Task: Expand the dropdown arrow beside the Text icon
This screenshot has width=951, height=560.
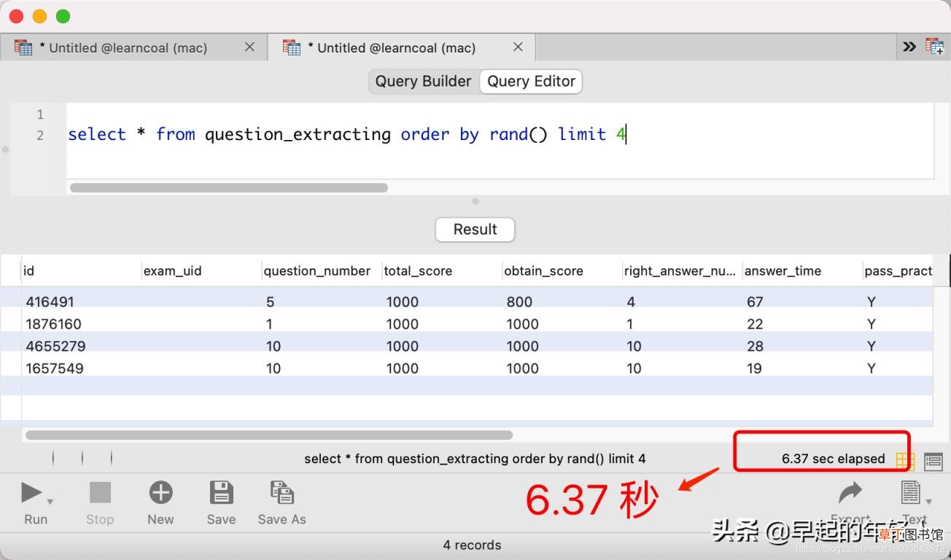Action: (x=929, y=502)
